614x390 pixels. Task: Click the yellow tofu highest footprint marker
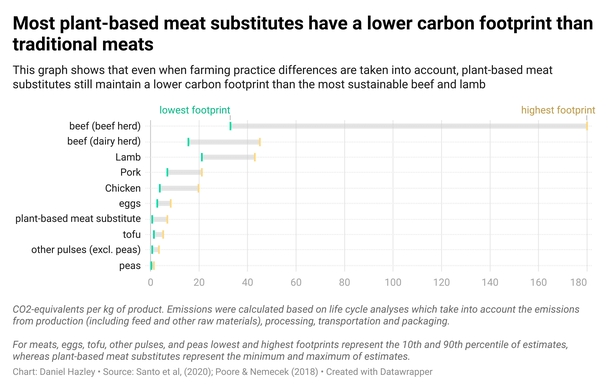(x=163, y=235)
